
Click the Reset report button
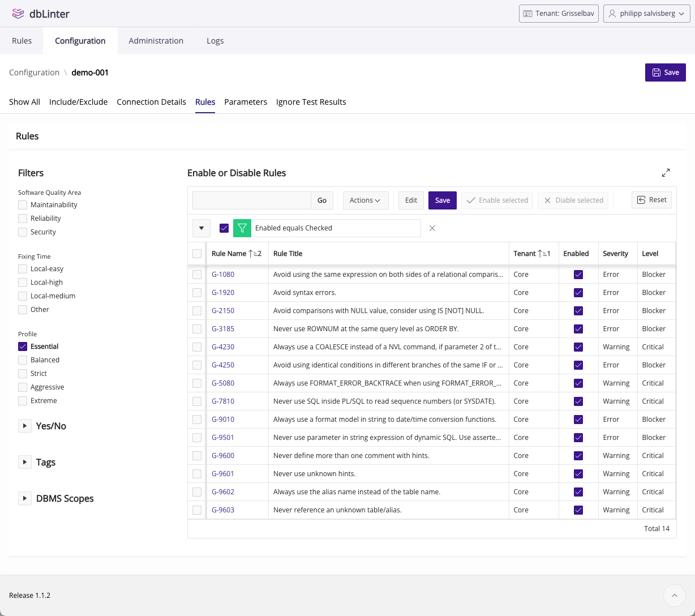651,200
